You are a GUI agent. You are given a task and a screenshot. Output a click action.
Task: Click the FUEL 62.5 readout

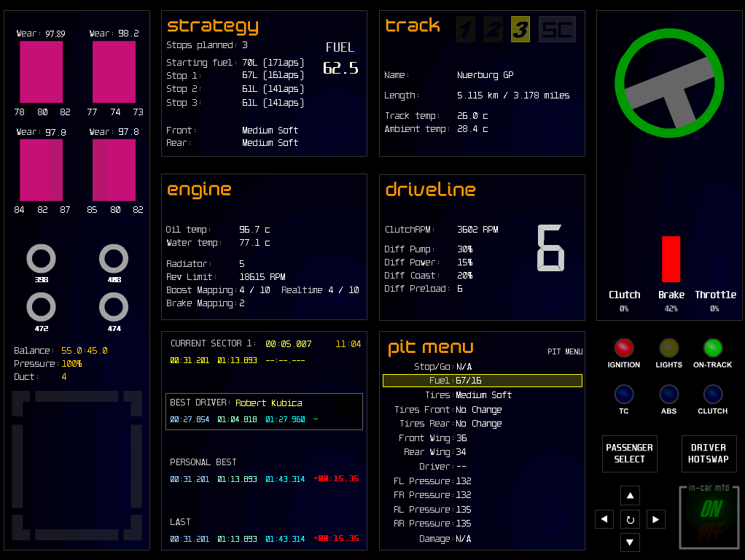340,68
